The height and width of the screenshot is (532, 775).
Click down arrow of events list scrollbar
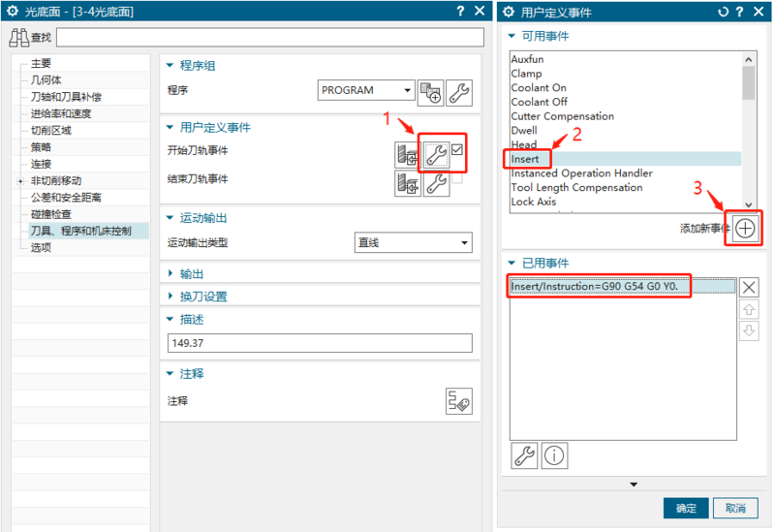[x=749, y=204]
